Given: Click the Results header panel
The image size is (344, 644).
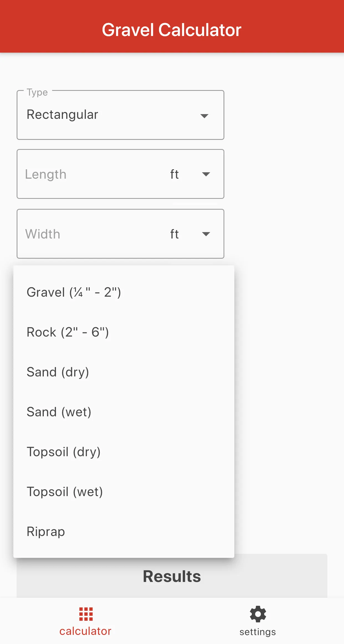Looking at the screenshot, I should point(172,576).
